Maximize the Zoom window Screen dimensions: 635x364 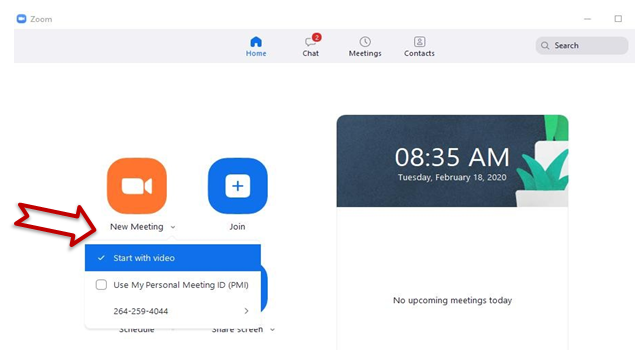(618, 19)
